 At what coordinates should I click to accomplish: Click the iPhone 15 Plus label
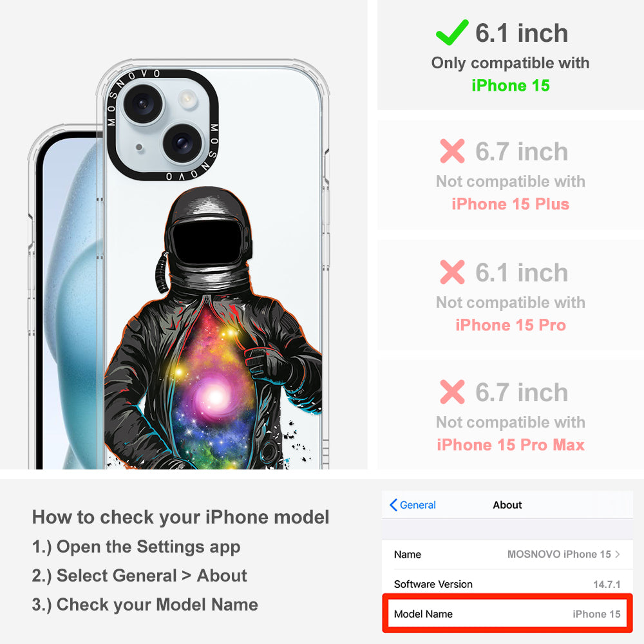[511, 204]
